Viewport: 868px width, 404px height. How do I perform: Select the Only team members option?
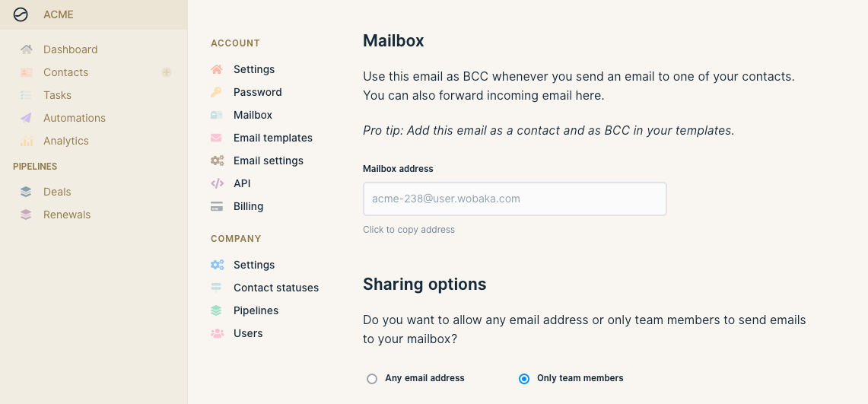click(523, 379)
